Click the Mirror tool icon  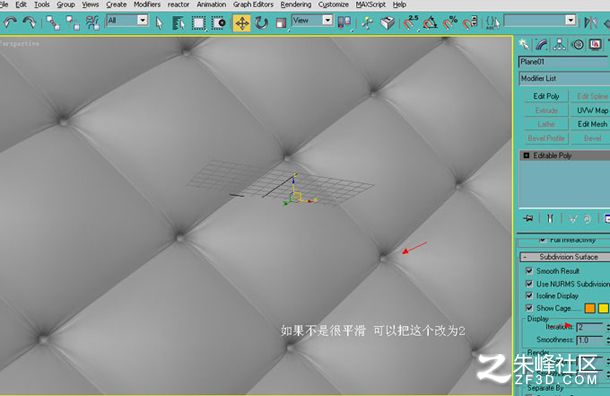[x=591, y=23]
